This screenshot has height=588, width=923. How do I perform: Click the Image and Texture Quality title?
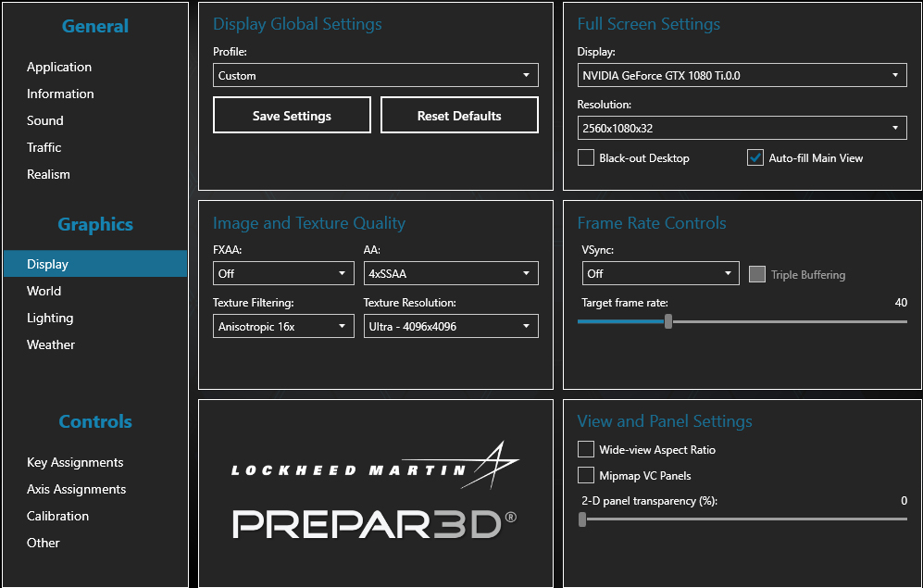(x=309, y=223)
